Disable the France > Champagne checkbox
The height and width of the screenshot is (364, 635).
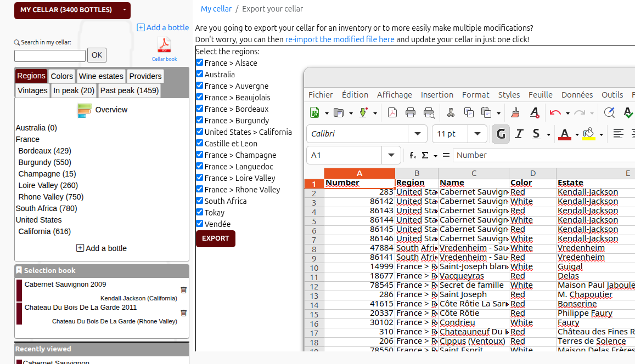[x=199, y=155]
